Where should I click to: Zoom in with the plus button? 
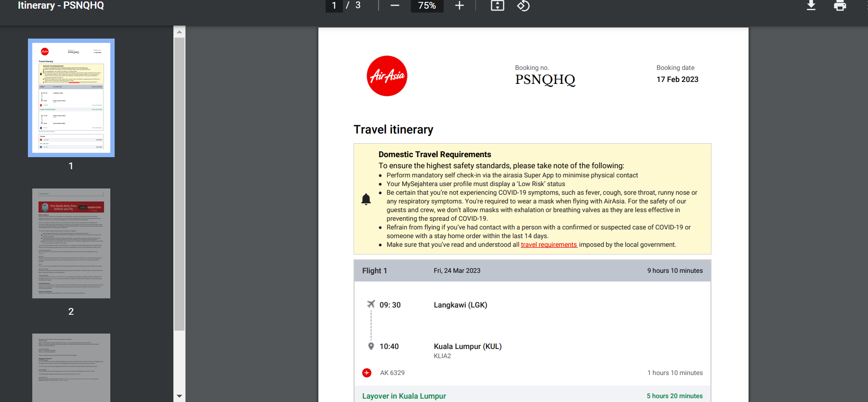(460, 5)
